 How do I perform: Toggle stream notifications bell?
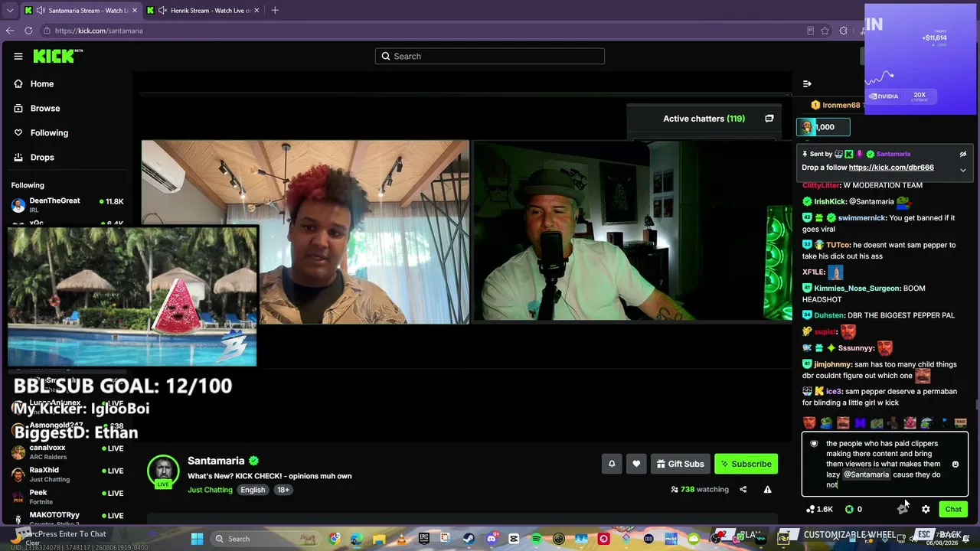pos(612,464)
